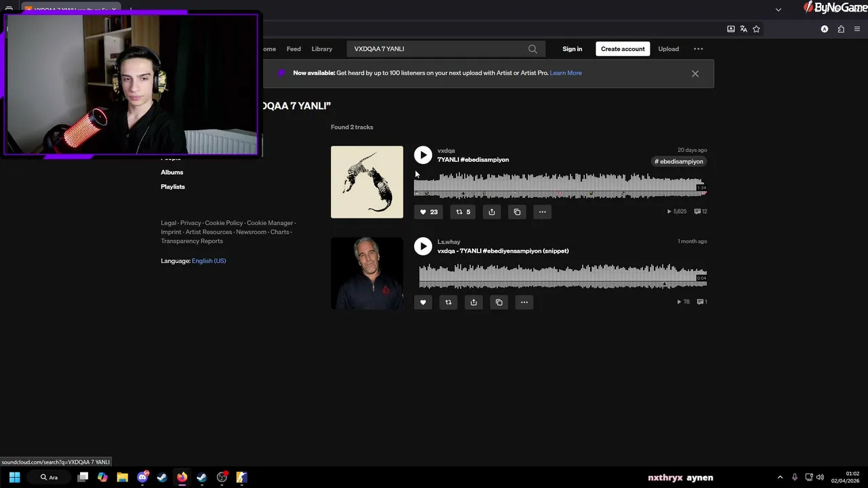
Task: Open the Windows Start menu
Action: [x=14, y=477]
